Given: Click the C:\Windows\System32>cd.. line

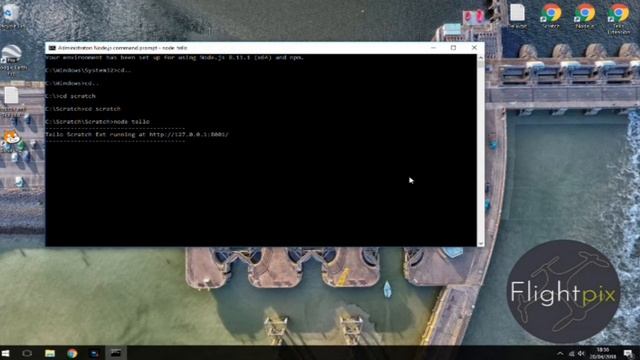Looking at the screenshot, I should coord(89,70).
